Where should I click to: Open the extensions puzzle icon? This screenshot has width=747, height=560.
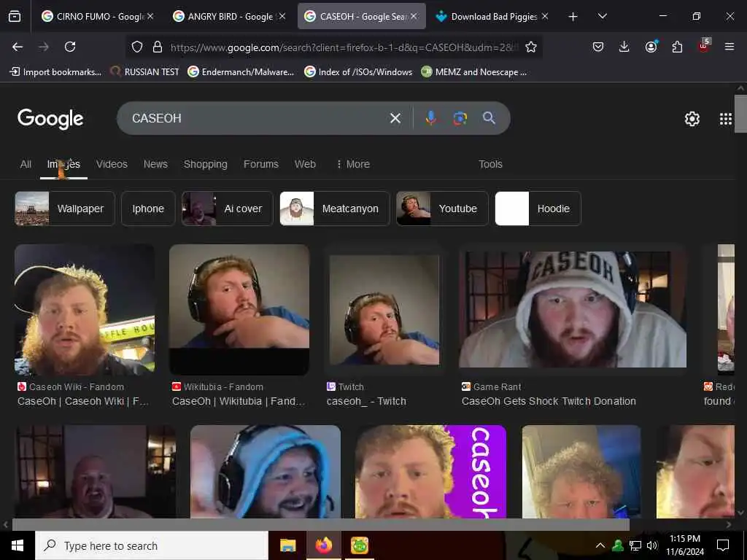click(677, 47)
